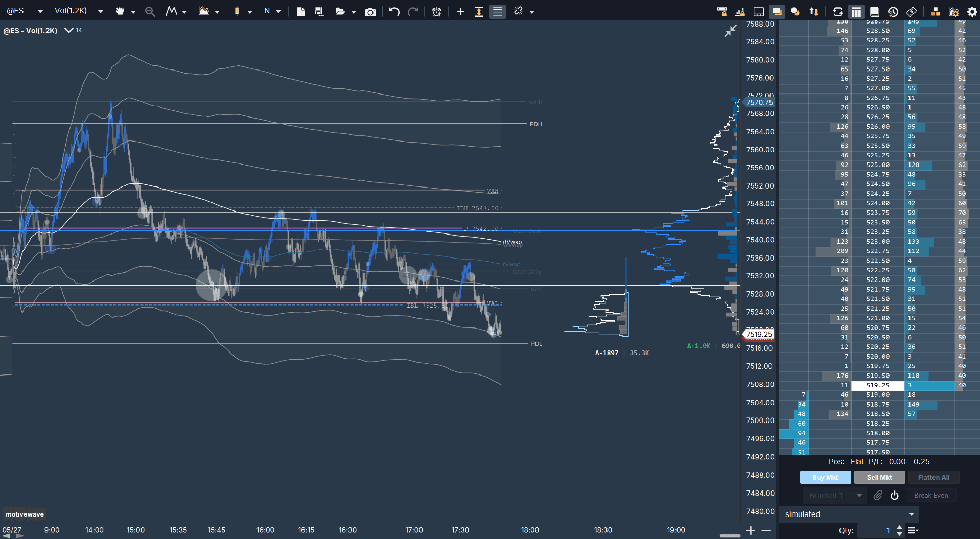Toggle the DOM columns panel icon
The image size is (980, 539).
[x=856, y=11]
